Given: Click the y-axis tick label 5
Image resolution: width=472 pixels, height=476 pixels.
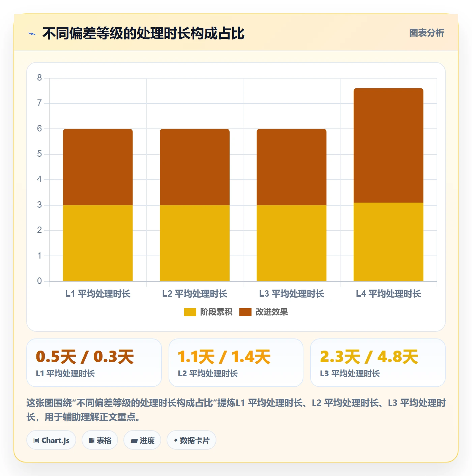Looking at the screenshot, I should [x=39, y=154].
